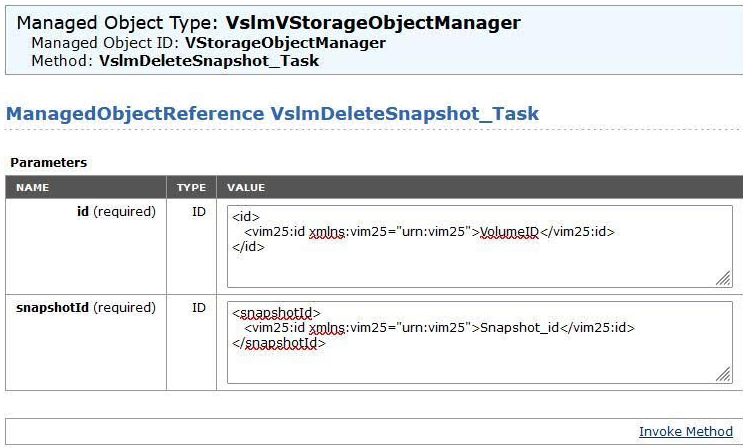This screenshot has height=448, width=743.
Task: Click the VALUE column header
Action: pyautogui.click(x=246, y=187)
